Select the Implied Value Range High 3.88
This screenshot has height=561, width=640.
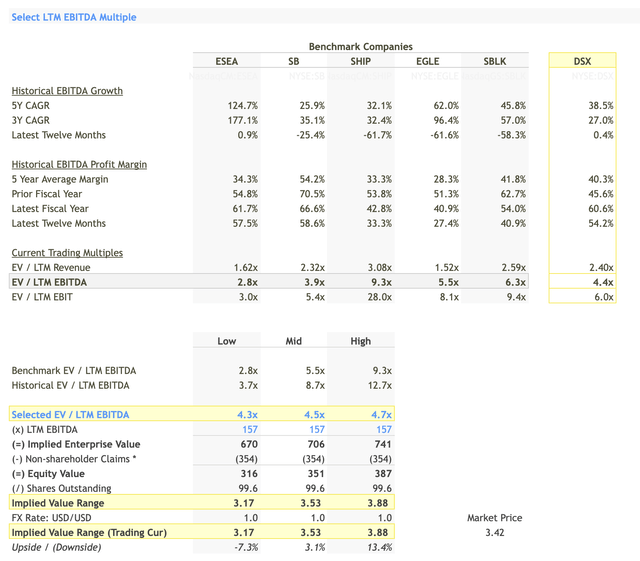[380, 503]
